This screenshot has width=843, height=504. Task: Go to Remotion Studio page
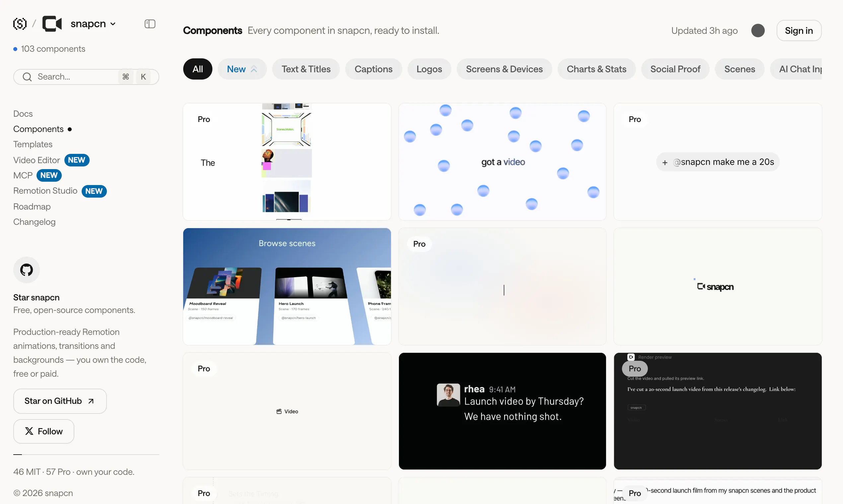pos(45,191)
